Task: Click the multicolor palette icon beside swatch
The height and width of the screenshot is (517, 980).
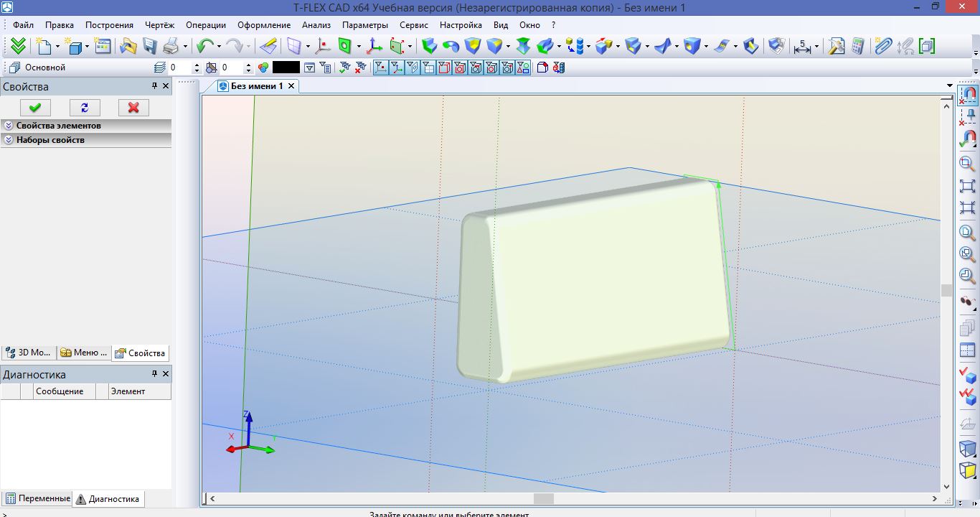Action: 263,67
